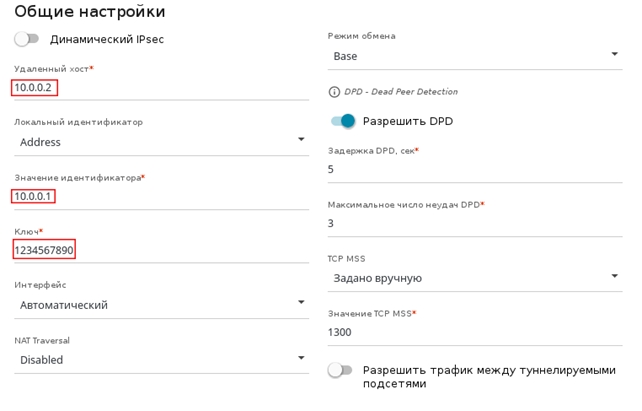Click the DPD info icon

(x=335, y=92)
